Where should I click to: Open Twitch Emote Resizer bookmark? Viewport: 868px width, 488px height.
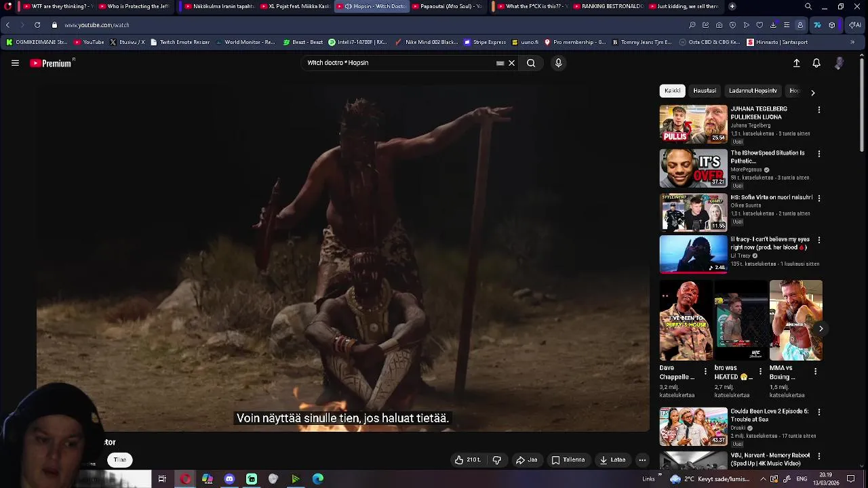(180, 42)
